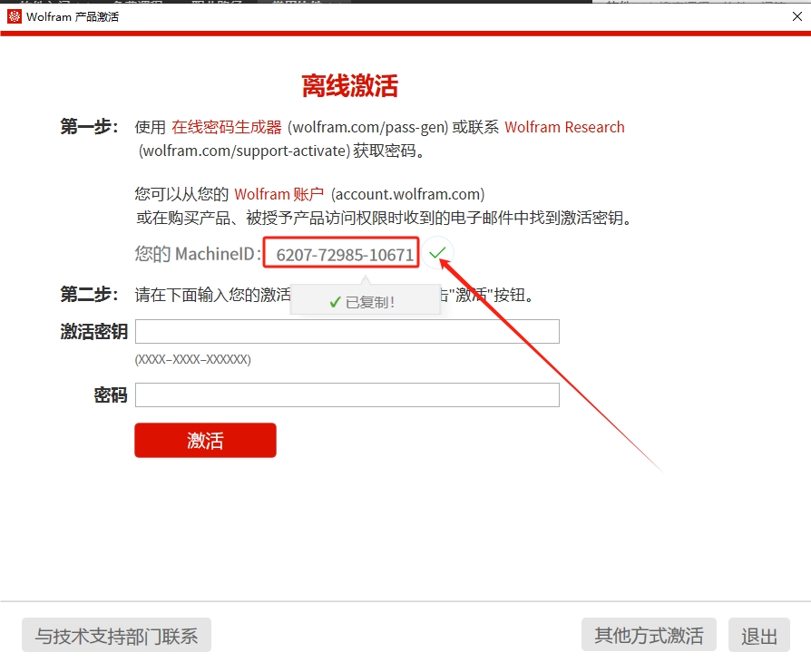811x672 pixels.
Task: Click the green checkmark next to MachineID
Action: (436, 254)
